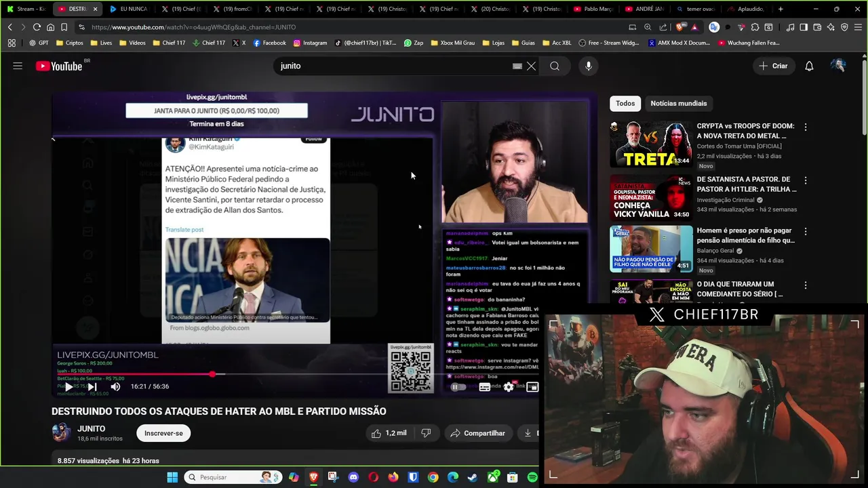Switch to the Stream Kick tab
This screenshot has height=488, width=868.
(26, 9)
